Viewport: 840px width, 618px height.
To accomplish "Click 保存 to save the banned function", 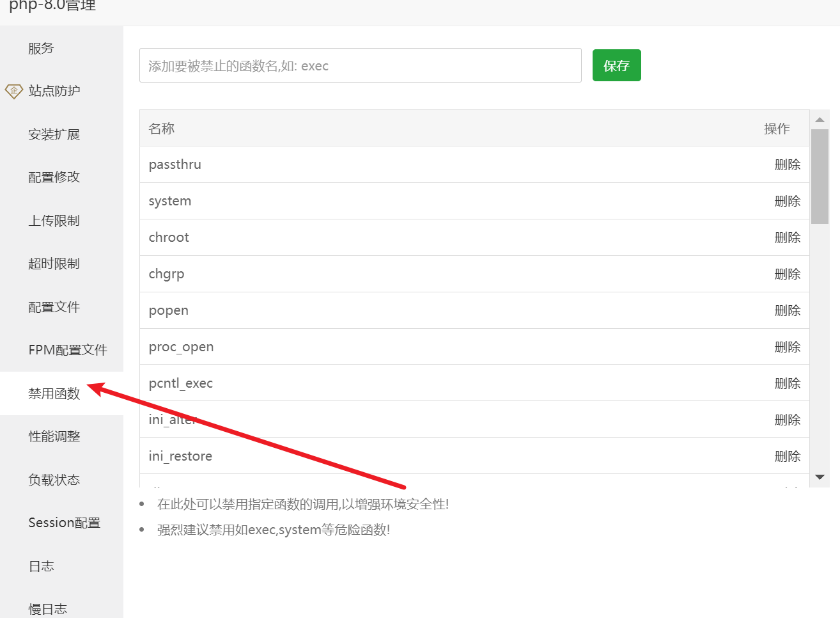I will (616, 65).
